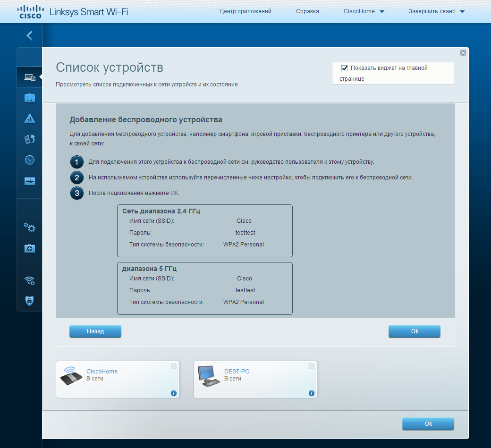Select WPA2 Personal for 2,4 ГГц network
This screenshot has height=448, width=491.
243,245
